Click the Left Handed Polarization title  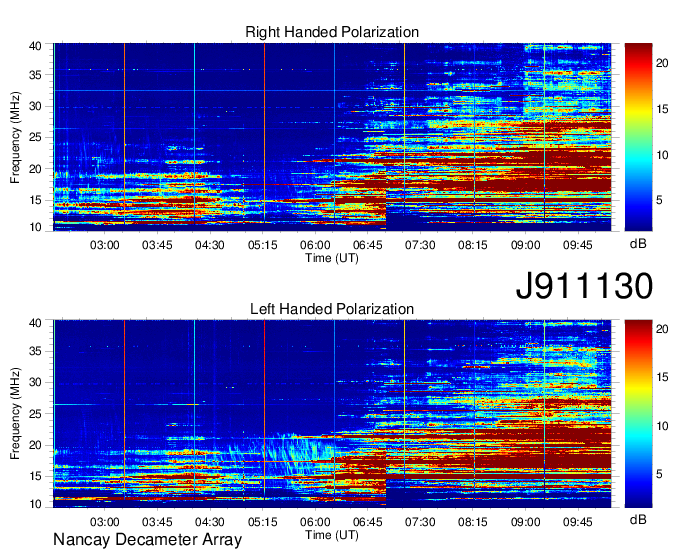(x=332, y=309)
